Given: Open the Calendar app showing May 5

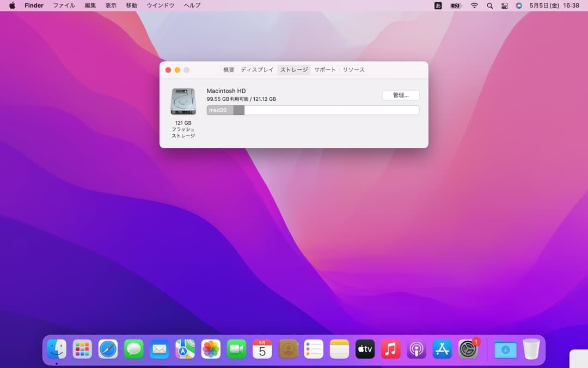Looking at the screenshot, I should coord(262,349).
